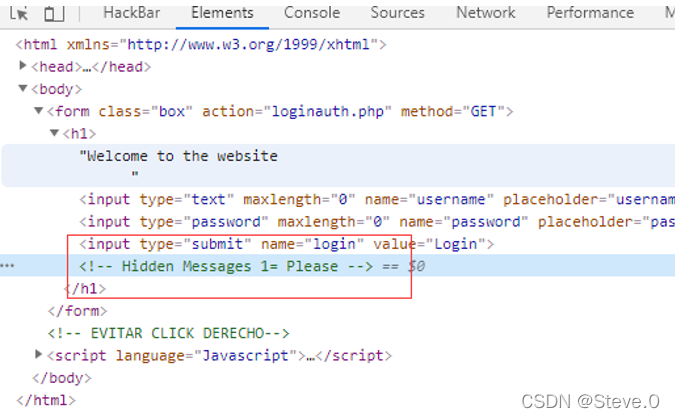Select the closing /body tag line

pyautogui.click(x=62, y=378)
